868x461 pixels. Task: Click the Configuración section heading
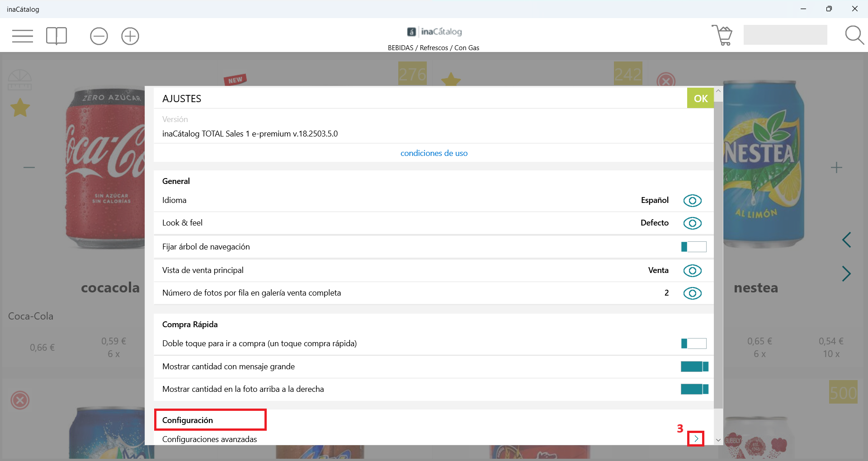point(188,420)
